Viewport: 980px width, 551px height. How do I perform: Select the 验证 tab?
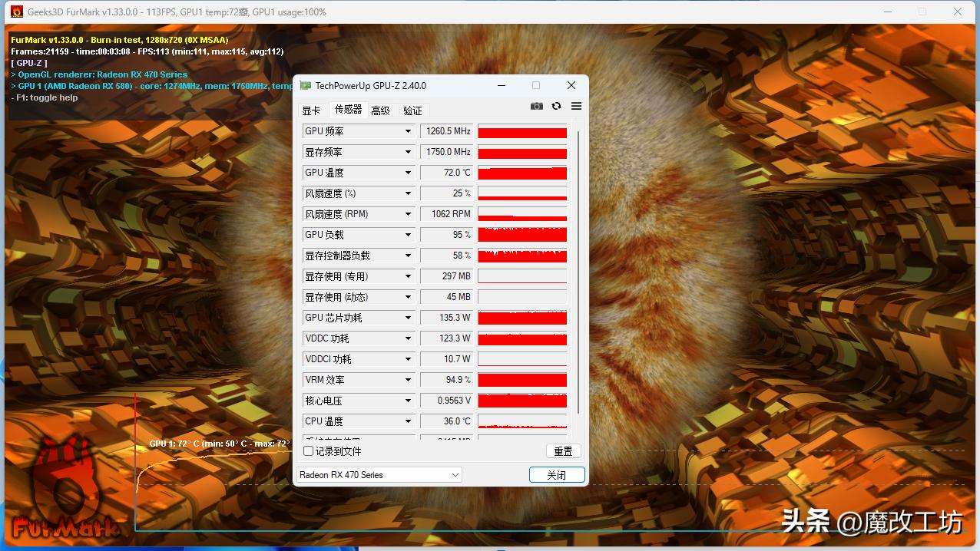412,110
